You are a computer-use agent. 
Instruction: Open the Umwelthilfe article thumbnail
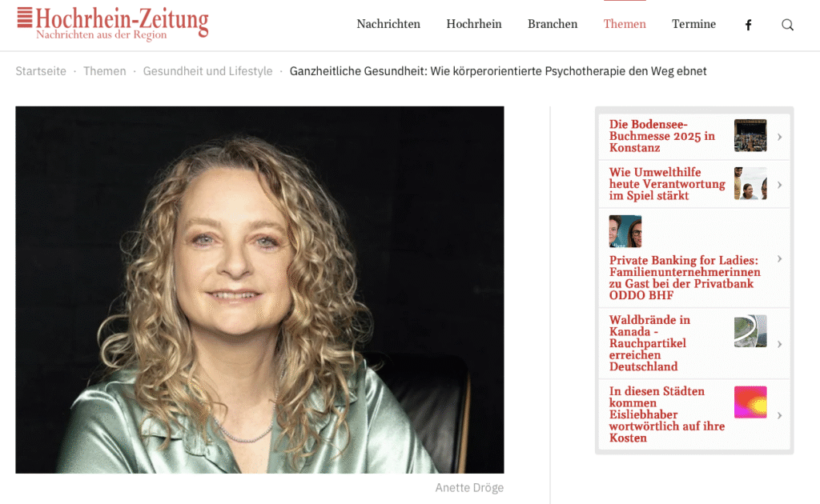[750, 183]
